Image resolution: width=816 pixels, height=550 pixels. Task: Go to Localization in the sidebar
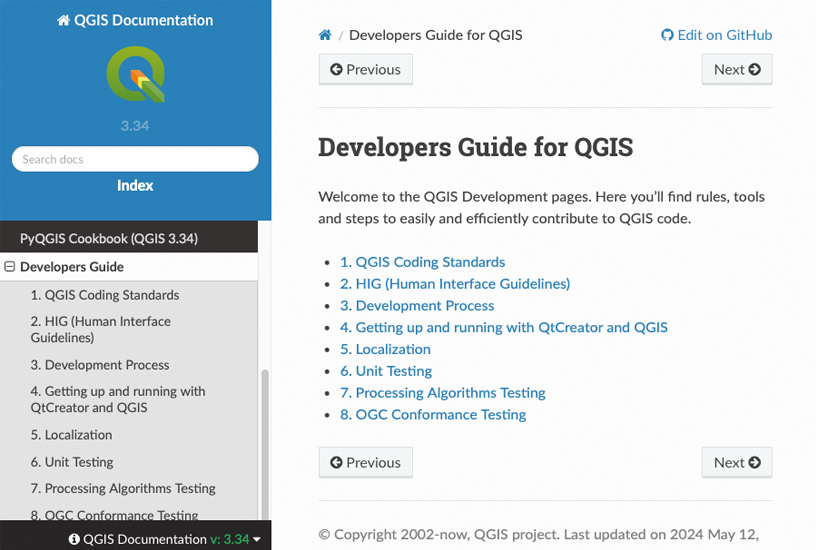[71, 435]
